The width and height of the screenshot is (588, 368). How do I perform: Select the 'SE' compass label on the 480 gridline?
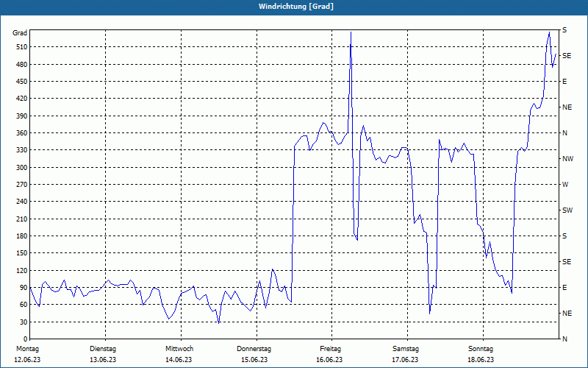567,56
